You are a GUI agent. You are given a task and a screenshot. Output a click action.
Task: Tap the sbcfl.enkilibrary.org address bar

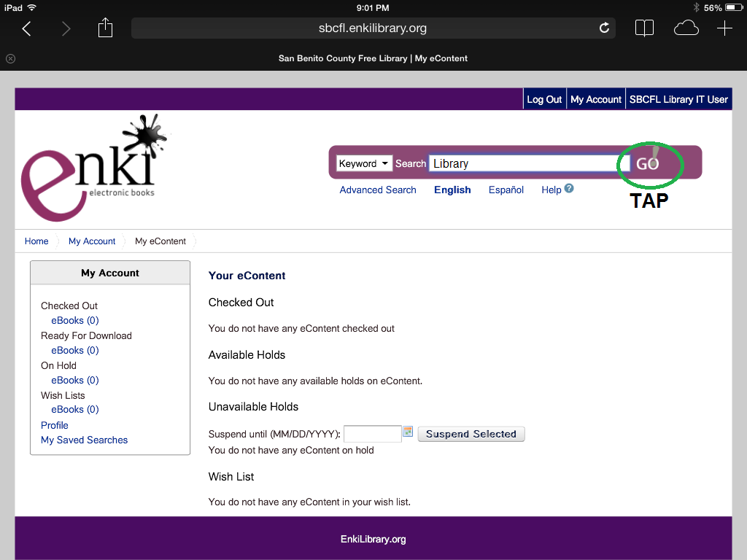pyautogui.click(x=373, y=28)
